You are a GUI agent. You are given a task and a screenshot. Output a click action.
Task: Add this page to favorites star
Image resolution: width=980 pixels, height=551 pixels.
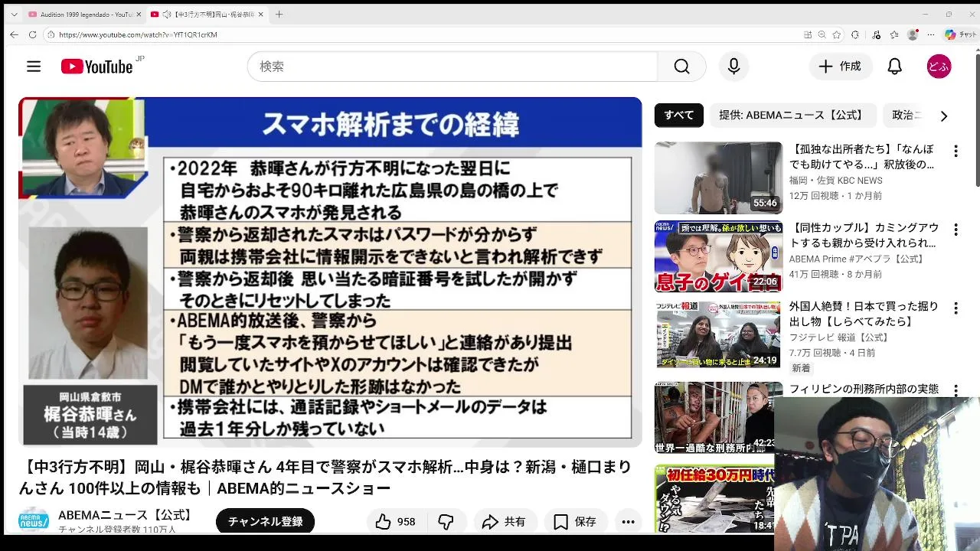tap(837, 34)
